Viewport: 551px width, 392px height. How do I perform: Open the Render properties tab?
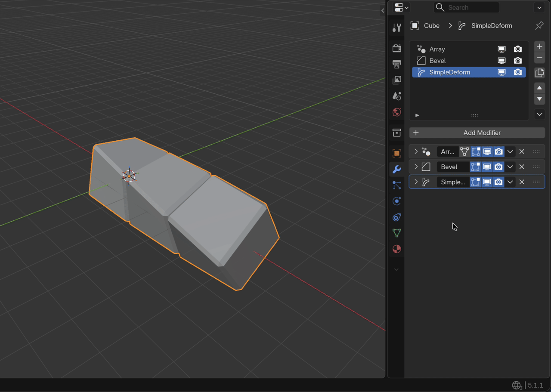tap(396, 48)
